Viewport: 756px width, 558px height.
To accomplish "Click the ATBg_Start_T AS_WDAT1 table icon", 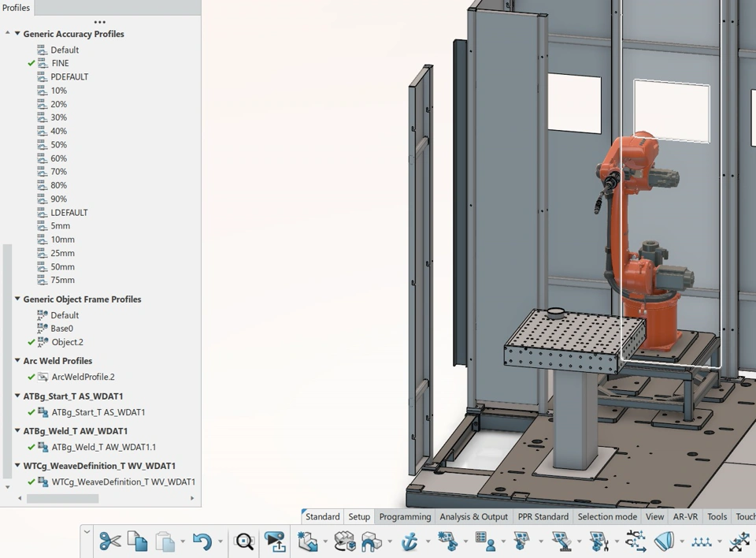I will point(43,412).
